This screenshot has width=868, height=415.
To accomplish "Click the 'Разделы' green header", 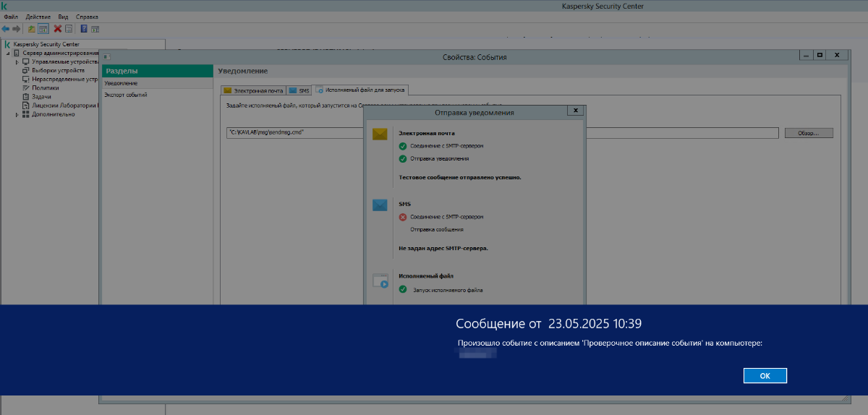I will coord(157,71).
